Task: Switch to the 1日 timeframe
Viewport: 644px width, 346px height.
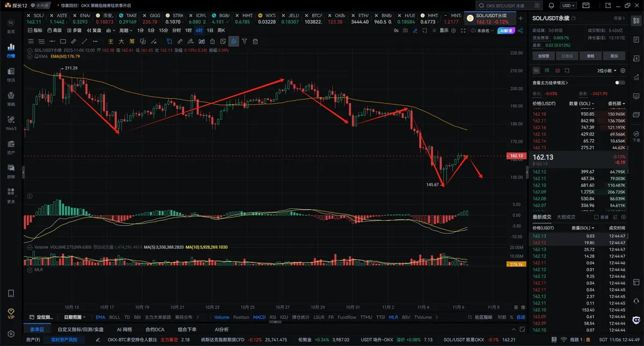Action: pos(210,31)
